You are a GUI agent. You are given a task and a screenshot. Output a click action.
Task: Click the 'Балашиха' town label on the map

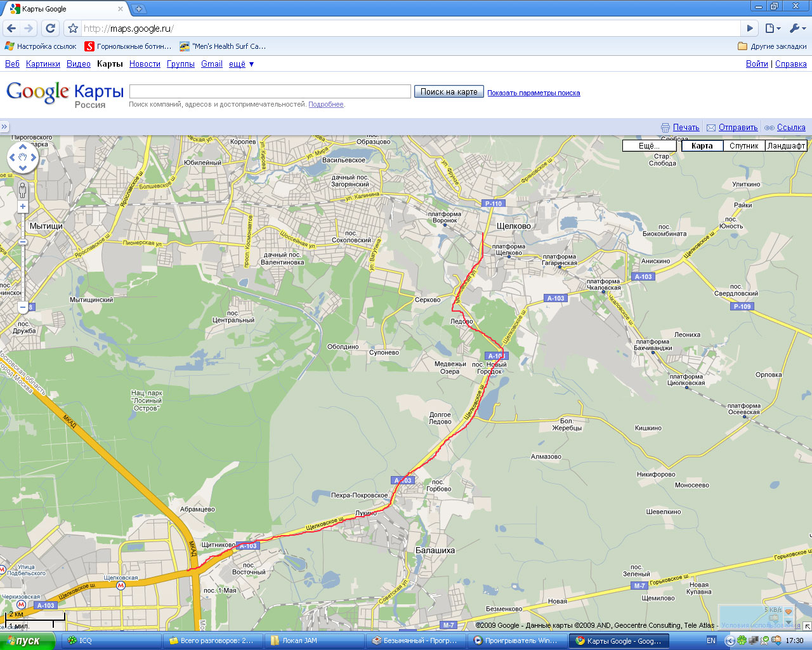[x=435, y=550]
